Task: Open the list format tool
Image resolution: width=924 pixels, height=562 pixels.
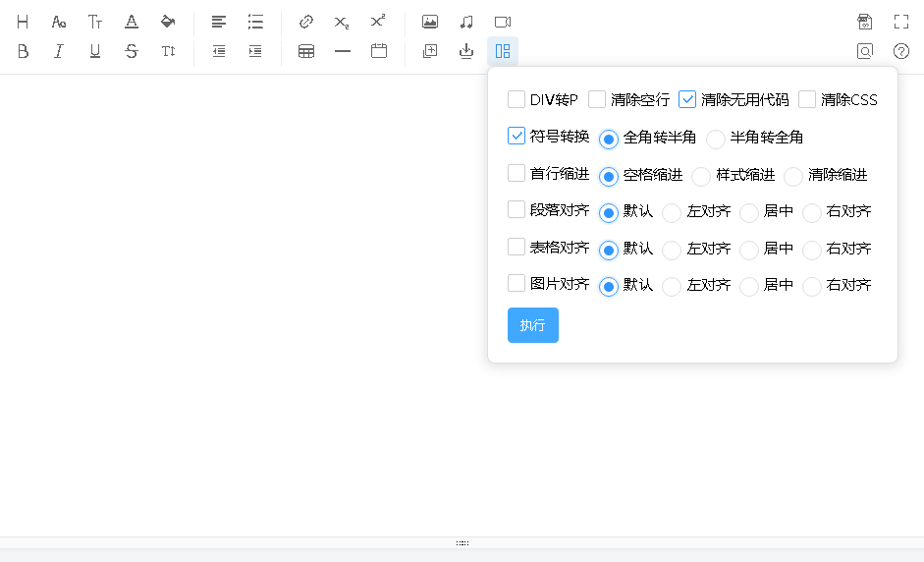Action: [x=255, y=22]
